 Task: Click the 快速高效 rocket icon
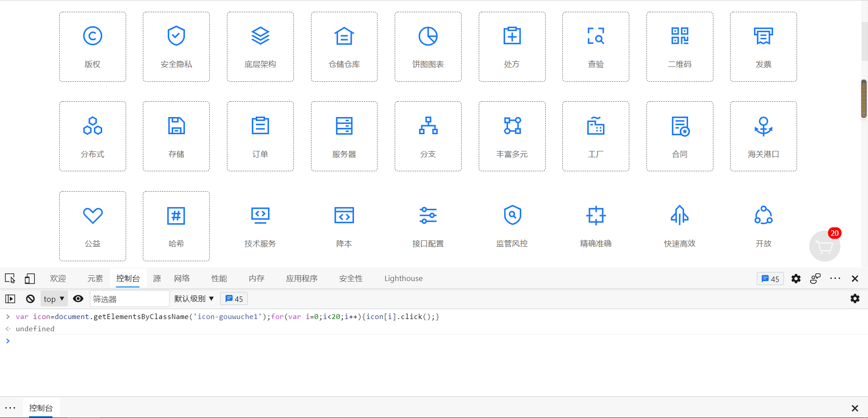click(679, 216)
